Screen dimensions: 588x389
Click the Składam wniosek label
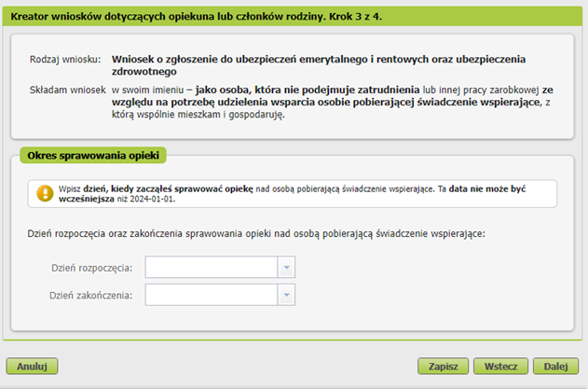pos(68,90)
